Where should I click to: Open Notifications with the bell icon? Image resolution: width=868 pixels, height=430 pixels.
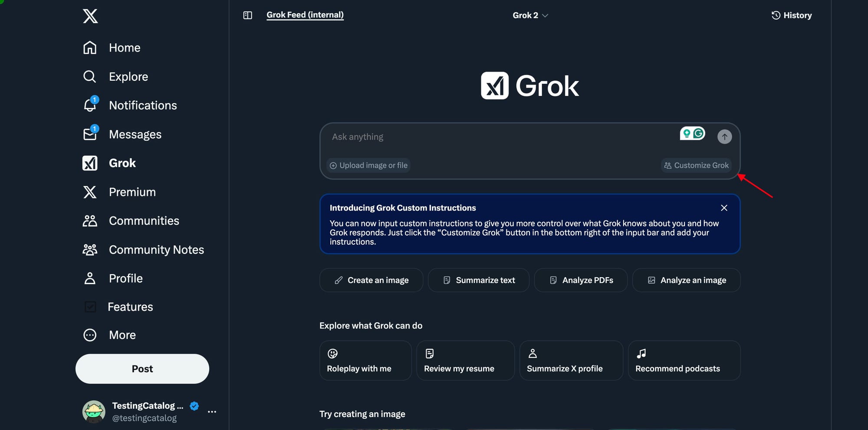(130, 105)
